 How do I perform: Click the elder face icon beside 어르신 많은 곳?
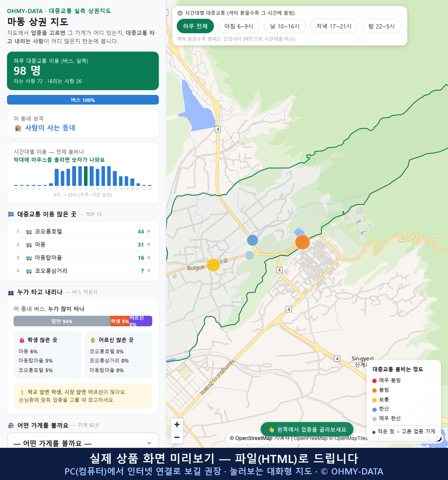(x=93, y=340)
